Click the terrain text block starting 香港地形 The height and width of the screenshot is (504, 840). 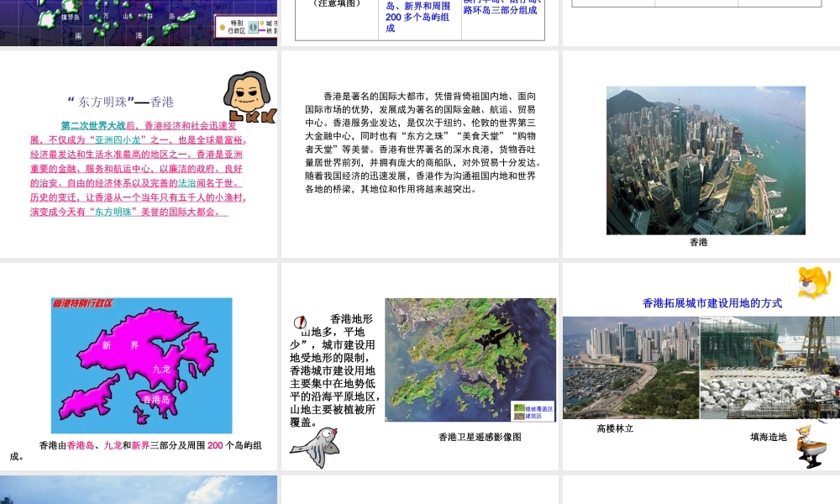pos(335,370)
